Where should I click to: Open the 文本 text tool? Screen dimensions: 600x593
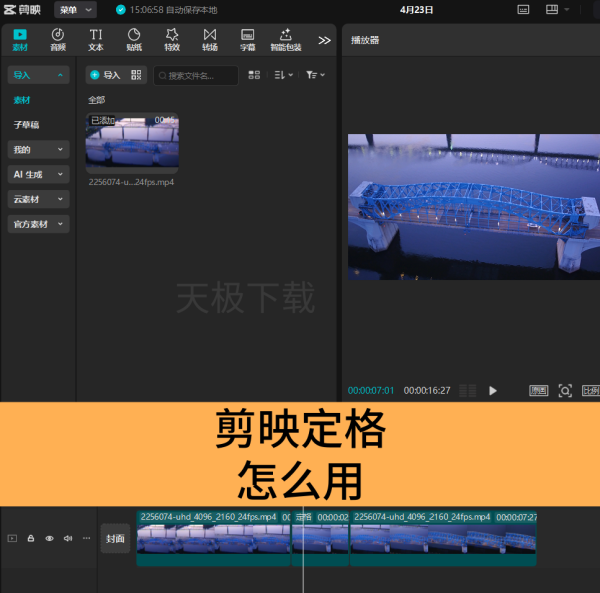tap(96, 40)
